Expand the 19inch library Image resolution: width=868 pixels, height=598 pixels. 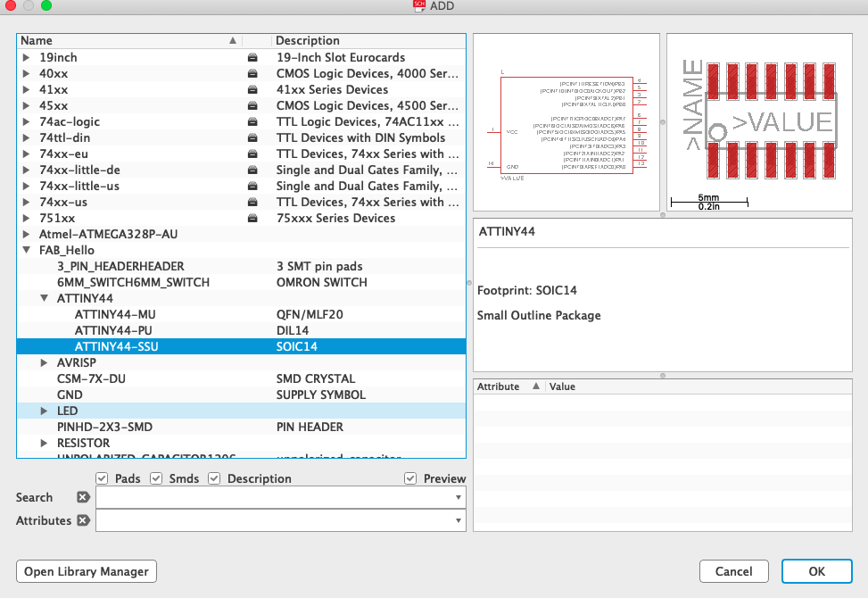pyautogui.click(x=26, y=58)
